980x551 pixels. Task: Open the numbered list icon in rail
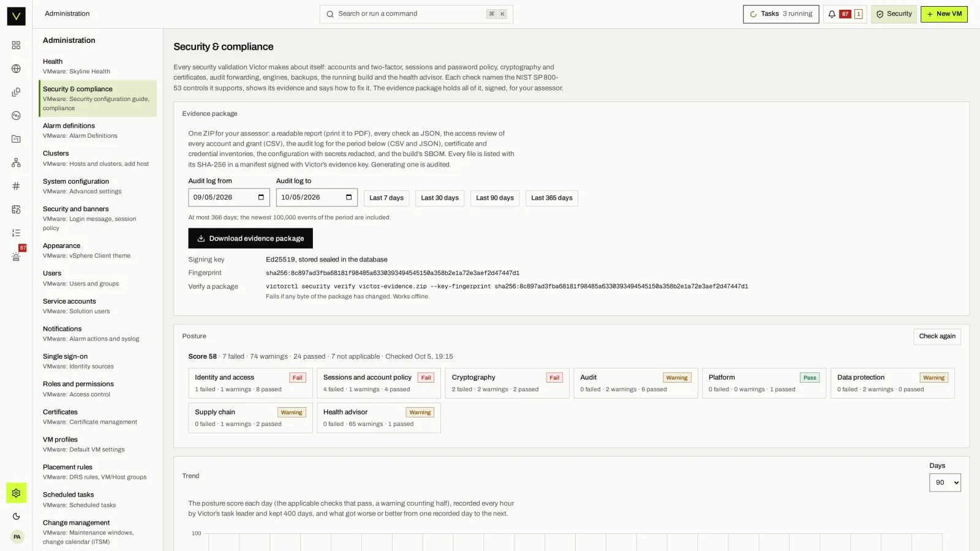(16, 233)
